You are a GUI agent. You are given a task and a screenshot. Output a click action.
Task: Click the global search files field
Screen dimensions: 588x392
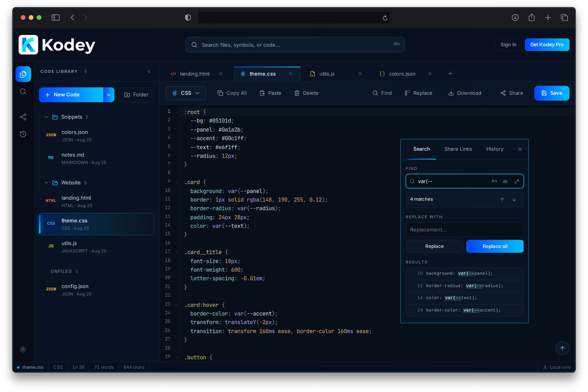click(295, 45)
